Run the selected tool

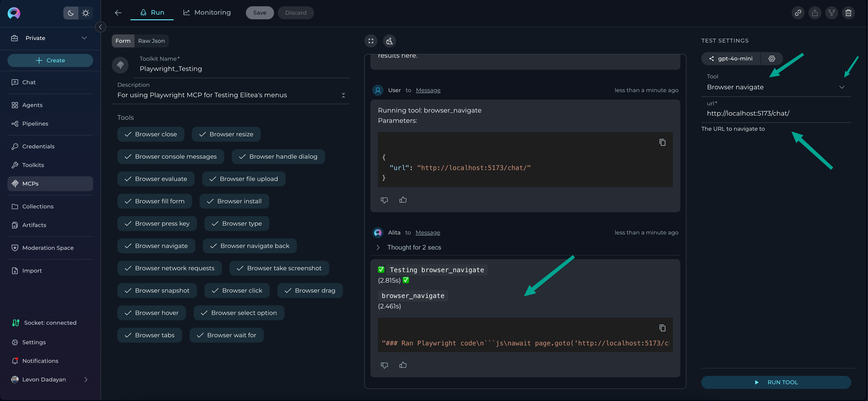click(776, 382)
